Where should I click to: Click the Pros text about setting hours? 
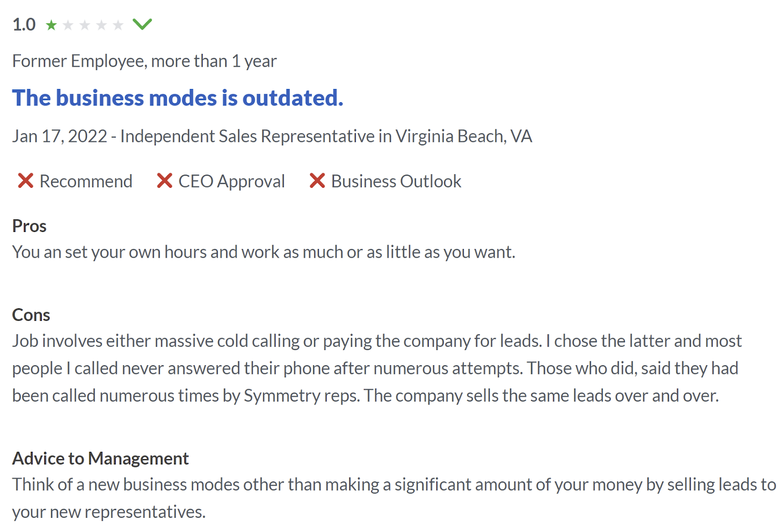pyautogui.click(x=263, y=252)
